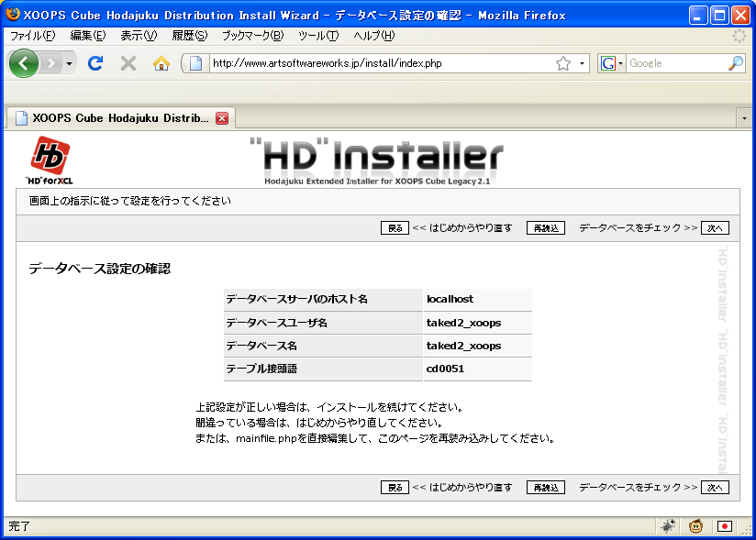The image size is (756, 540).
Task: Click the Stop loading X icon
Action: [x=128, y=63]
